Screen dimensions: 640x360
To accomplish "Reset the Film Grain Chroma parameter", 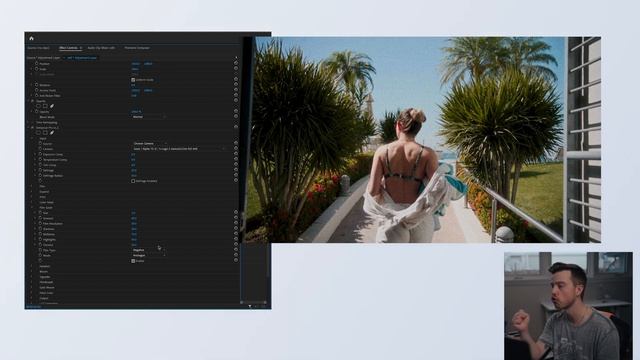I will pos(236,244).
